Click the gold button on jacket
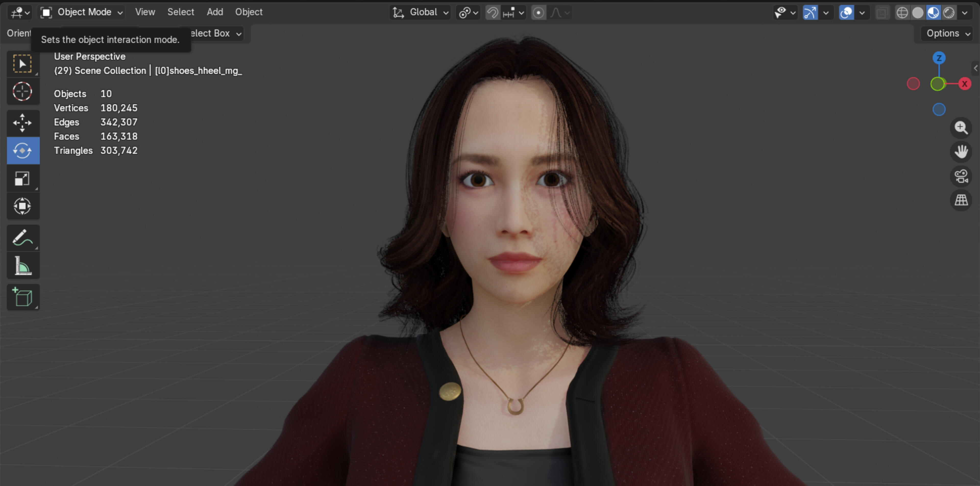 click(450, 391)
